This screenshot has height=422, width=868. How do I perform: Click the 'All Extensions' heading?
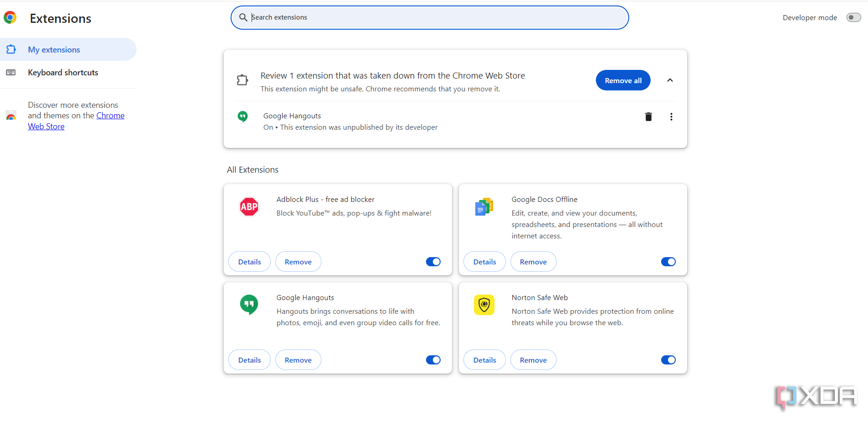[x=253, y=169]
